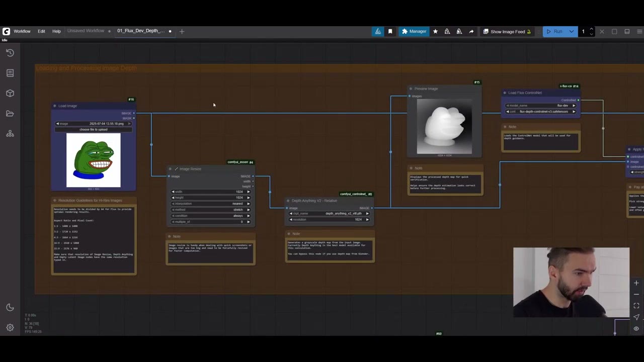Viewport: 644px width, 362px height.
Task: Open the workflows folder sidebar icon
Action: pyautogui.click(x=10, y=114)
